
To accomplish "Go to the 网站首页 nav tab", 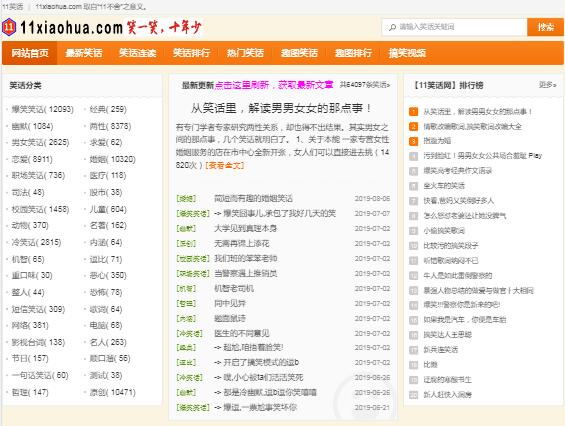I will point(30,53).
